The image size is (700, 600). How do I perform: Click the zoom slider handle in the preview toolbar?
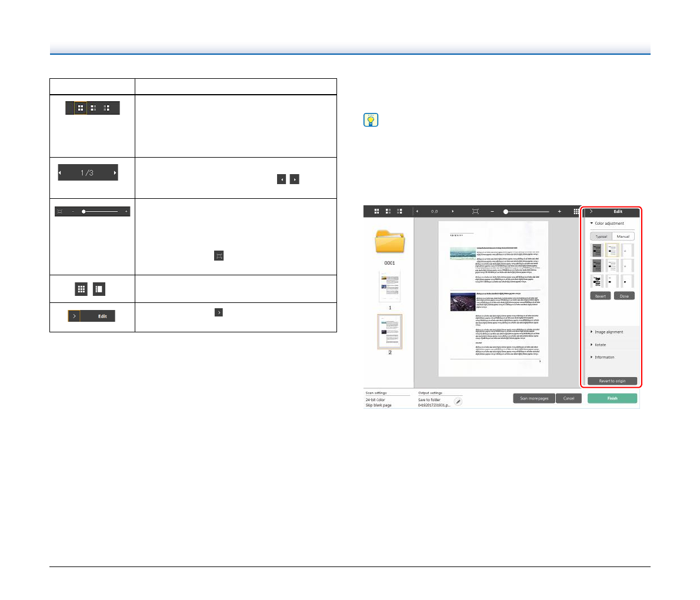[506, 211]
